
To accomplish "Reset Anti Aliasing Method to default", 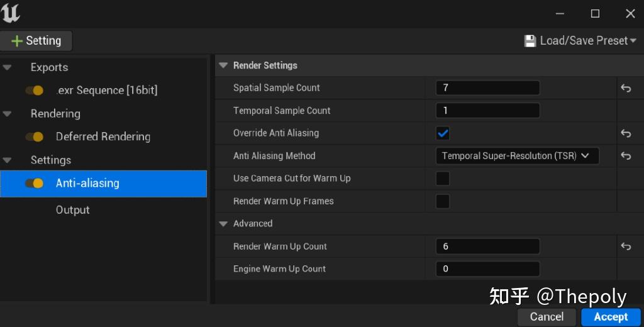I will tap(626, 156).
